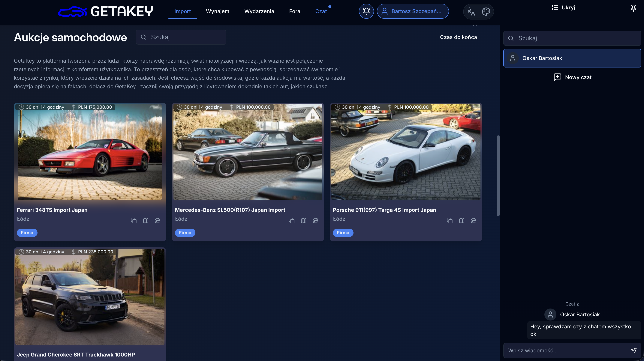Expand the Bartosz Szczepań... account menu

(413, 11)
